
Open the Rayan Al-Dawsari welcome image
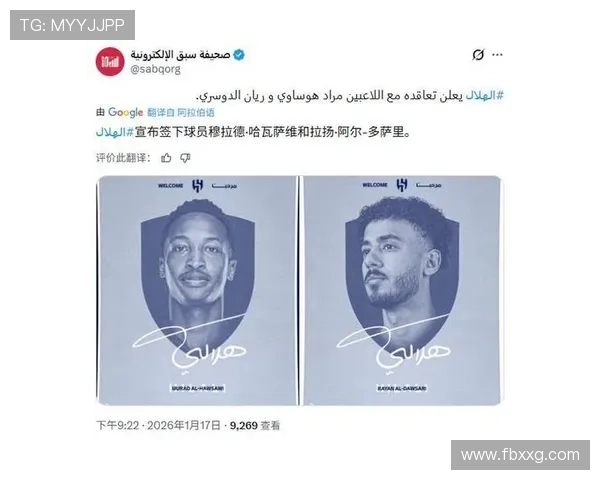tap(402, 291)
